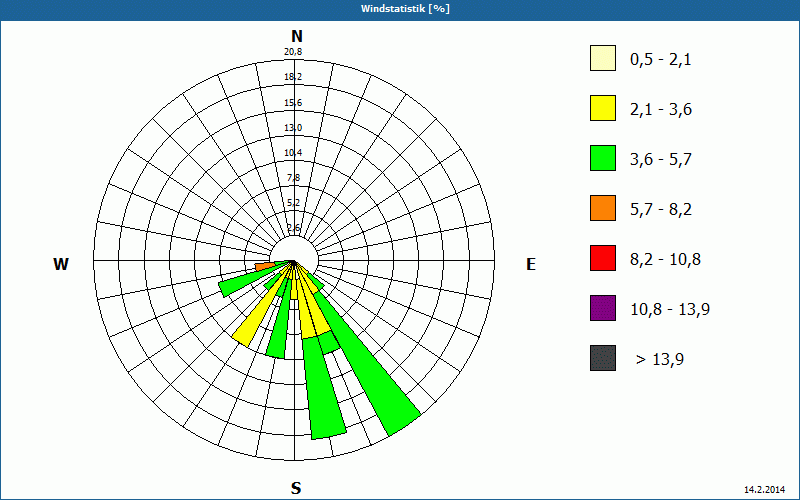Click the yellow 2,1 - 3,6 legend swatch
The image size is (800, 500).
click(603, 108)
